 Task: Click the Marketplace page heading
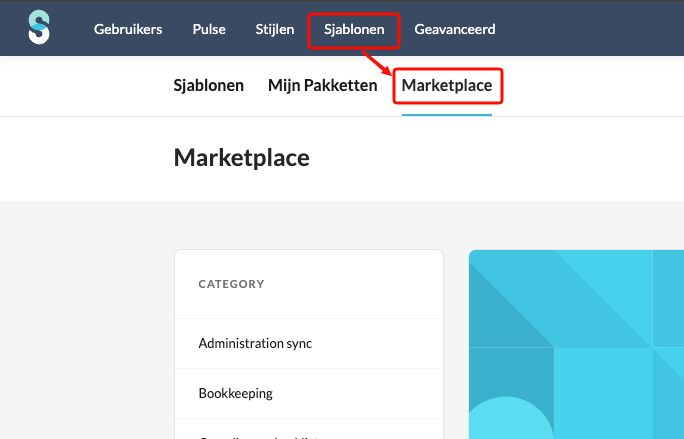click(241, 157)
